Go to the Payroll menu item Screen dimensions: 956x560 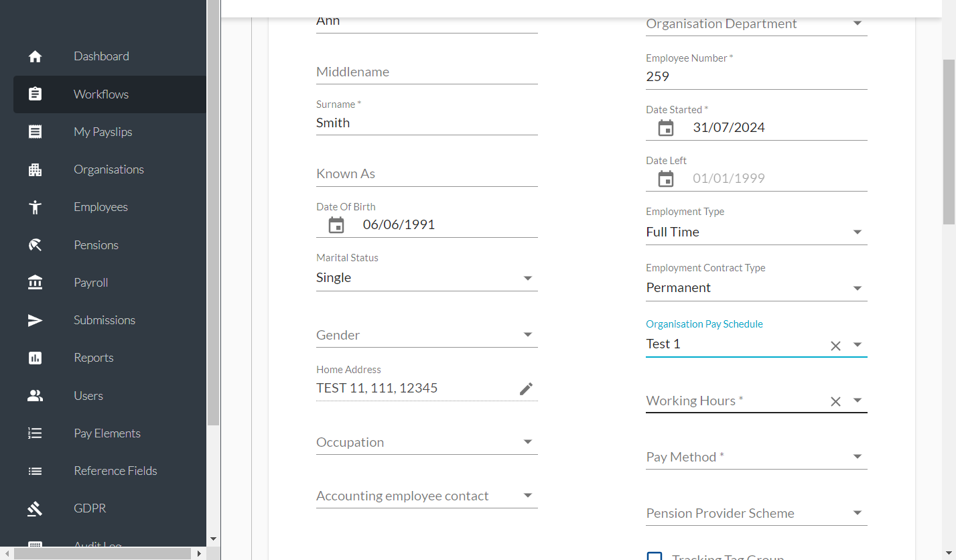110,283
